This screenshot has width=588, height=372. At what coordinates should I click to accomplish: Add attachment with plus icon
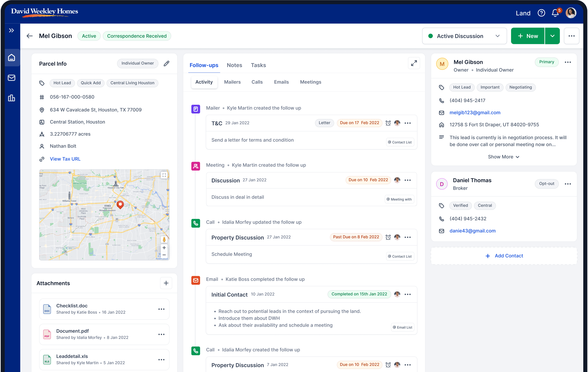(x=166, y=283)
